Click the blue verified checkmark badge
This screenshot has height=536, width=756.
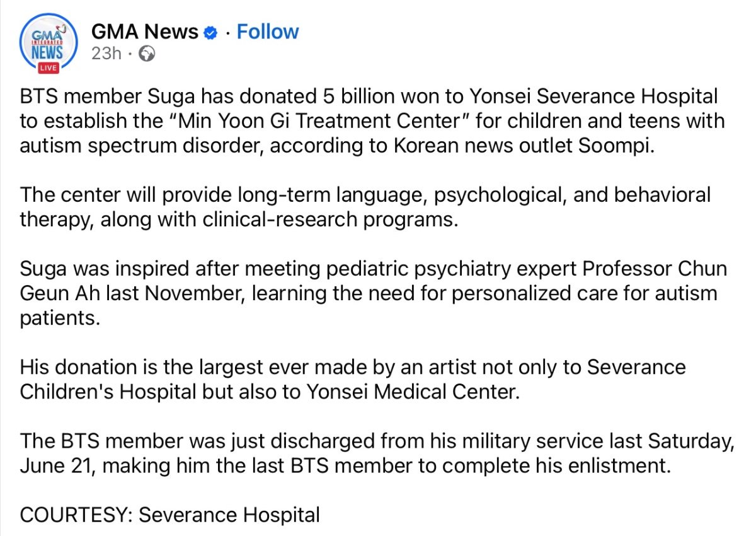pyautogui.click(x=212, y=32)
